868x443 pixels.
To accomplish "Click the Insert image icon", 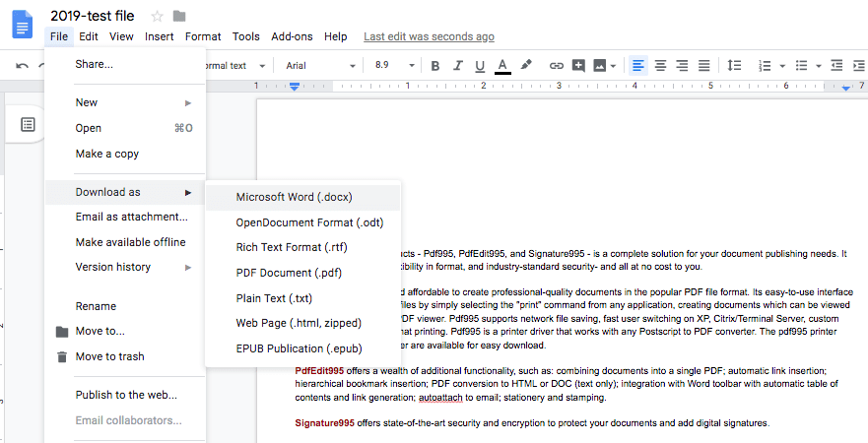I will [600, 66].
